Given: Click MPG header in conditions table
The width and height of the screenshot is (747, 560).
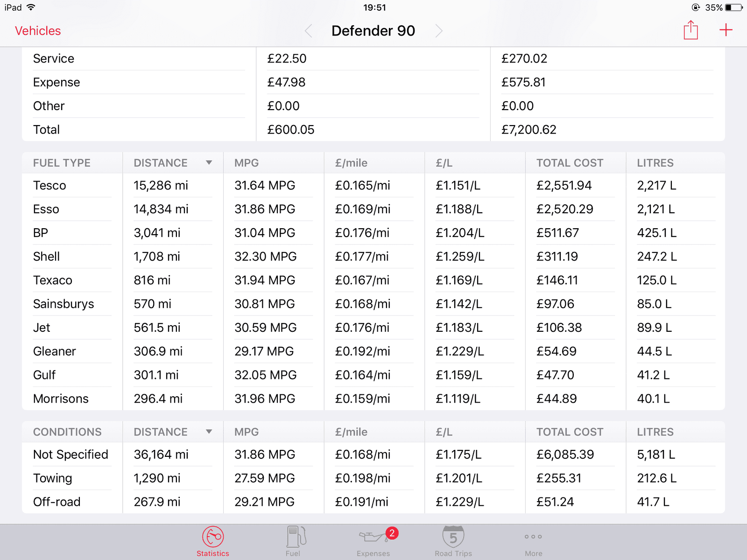Looking at the screenshot, I should 247,432.
